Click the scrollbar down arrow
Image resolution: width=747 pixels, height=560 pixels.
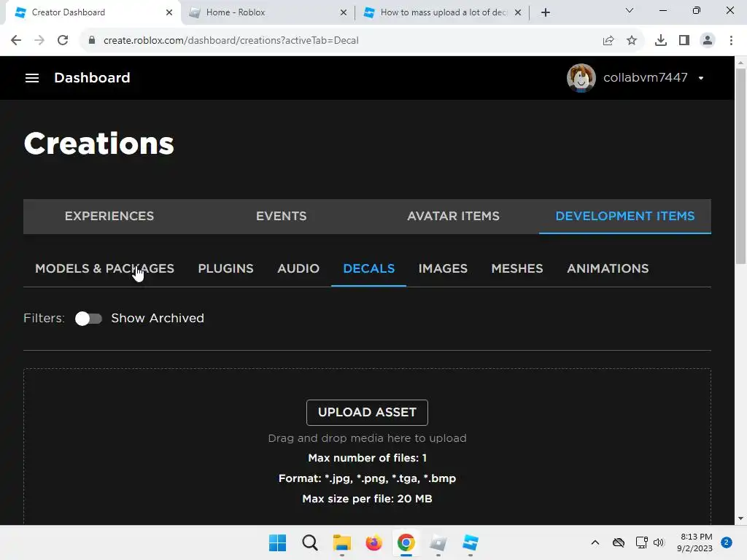(740, 519)
